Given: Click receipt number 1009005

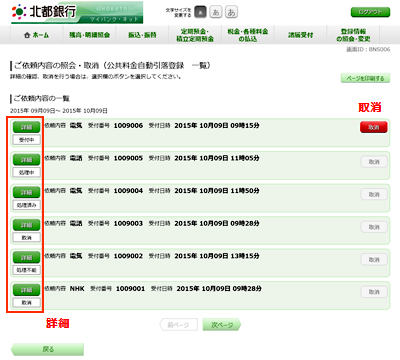Looking at the screenshot, I should (x=128, y=158).
